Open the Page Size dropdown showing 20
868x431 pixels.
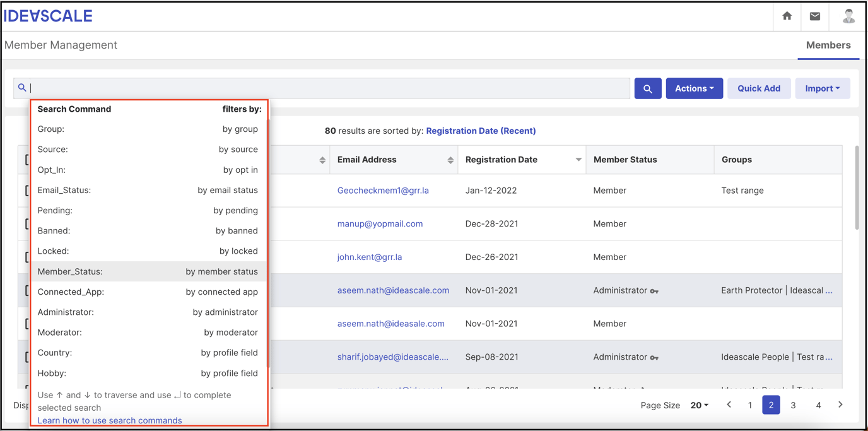pyautogui.click(x=699, y=404)
